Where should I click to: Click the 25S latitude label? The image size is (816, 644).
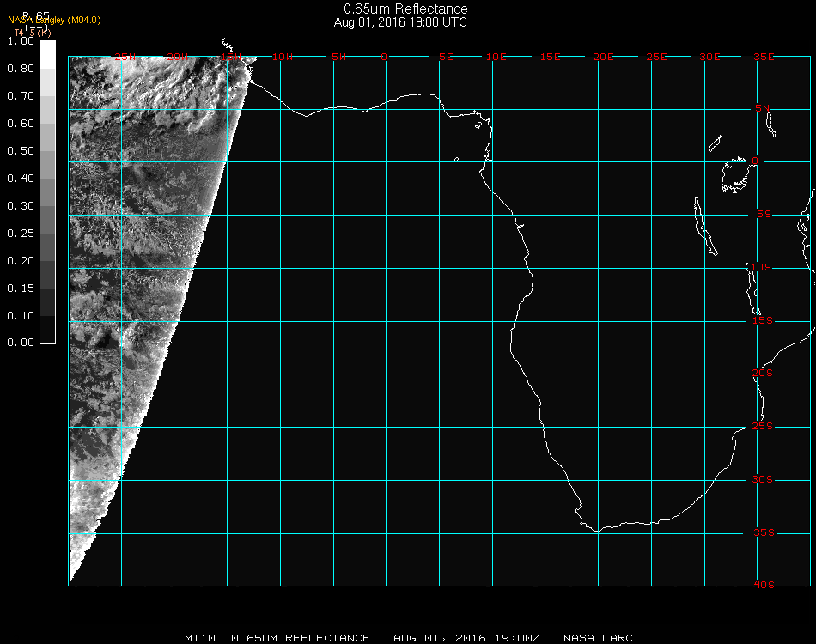coord(763,427)
